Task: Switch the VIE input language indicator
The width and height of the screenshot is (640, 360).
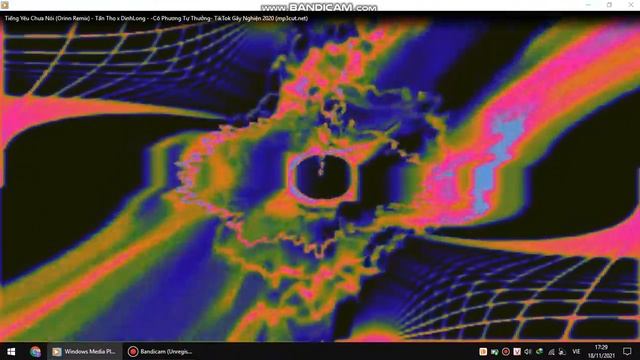Action: (x=576, y=351)
